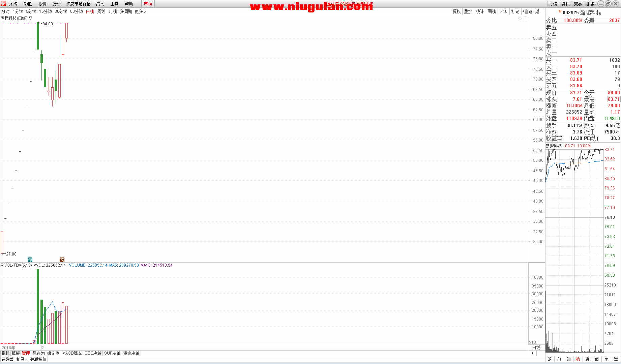Open the 报价 menu
This screenshot has width=621, height=364.
42,4
